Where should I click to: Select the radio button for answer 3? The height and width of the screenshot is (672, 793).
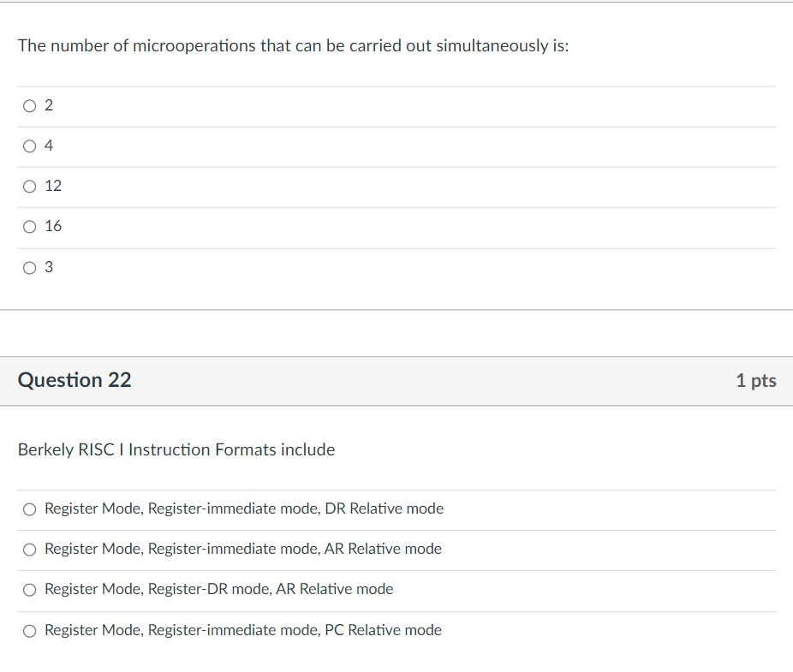29,267
